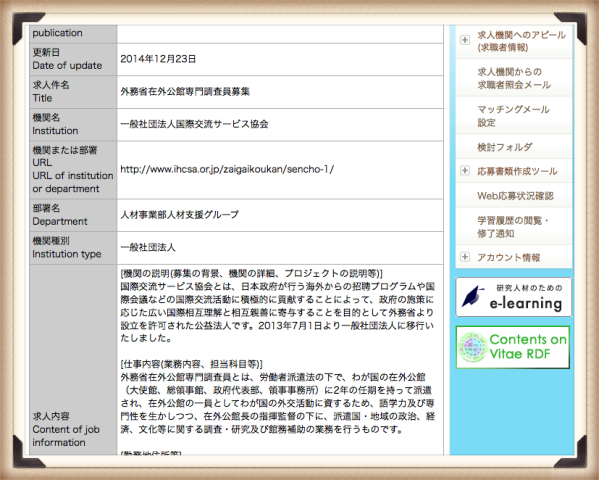Image resolution: width=599 pixels, height=480 pixels.
Task: Click globe icon on Vitae RDF banner
Action: point(473,347)
